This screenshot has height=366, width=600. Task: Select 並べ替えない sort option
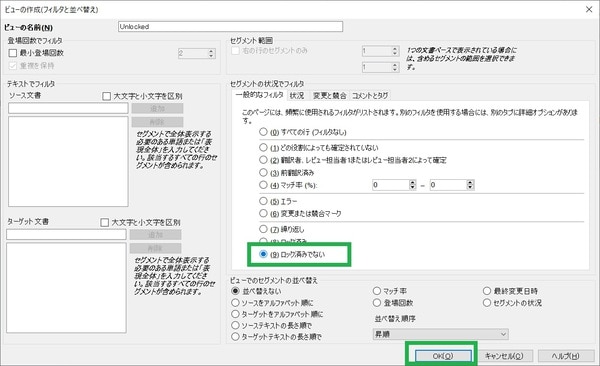tap(235, 291)
